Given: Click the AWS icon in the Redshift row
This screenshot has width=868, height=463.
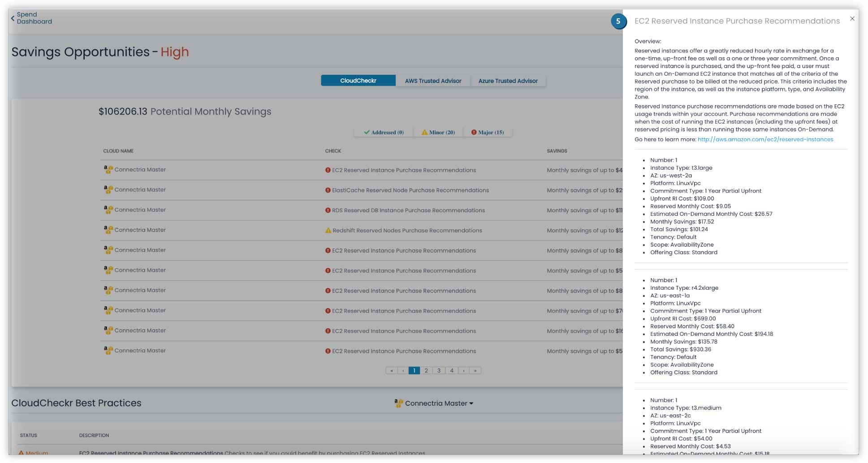Looking at the screenshot, I should pos(108,230).
